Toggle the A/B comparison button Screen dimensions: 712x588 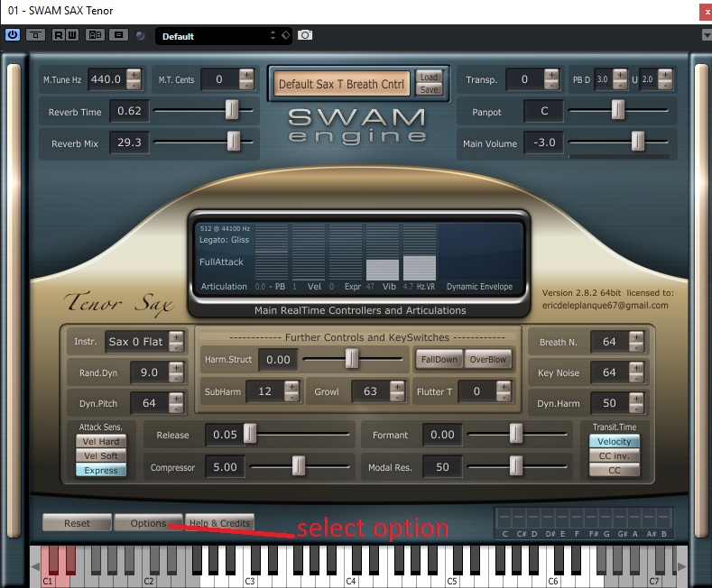(x=96, y=35)
